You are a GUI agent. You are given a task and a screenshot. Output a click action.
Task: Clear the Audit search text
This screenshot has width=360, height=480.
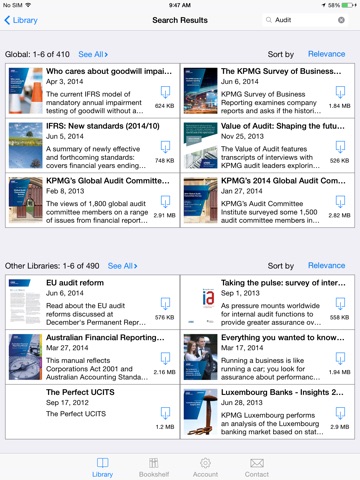341,20
